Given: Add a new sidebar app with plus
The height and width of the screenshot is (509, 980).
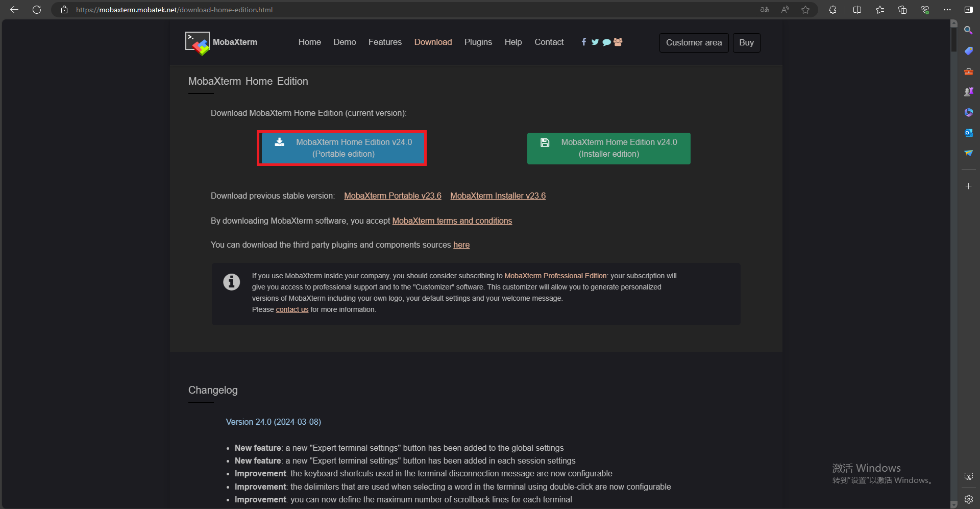Looking at the screenshot, I should coord(968,186).
